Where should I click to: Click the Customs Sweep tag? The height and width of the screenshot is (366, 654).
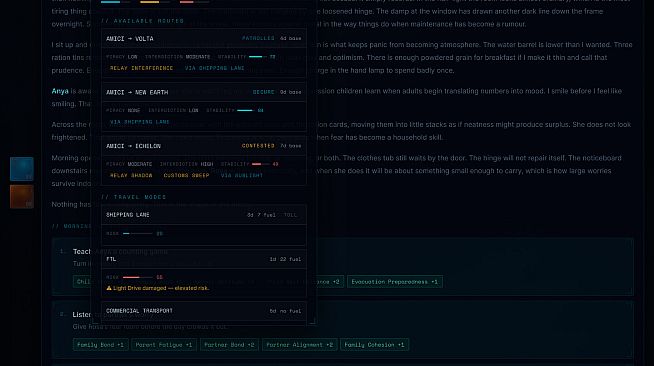[186, 175]
